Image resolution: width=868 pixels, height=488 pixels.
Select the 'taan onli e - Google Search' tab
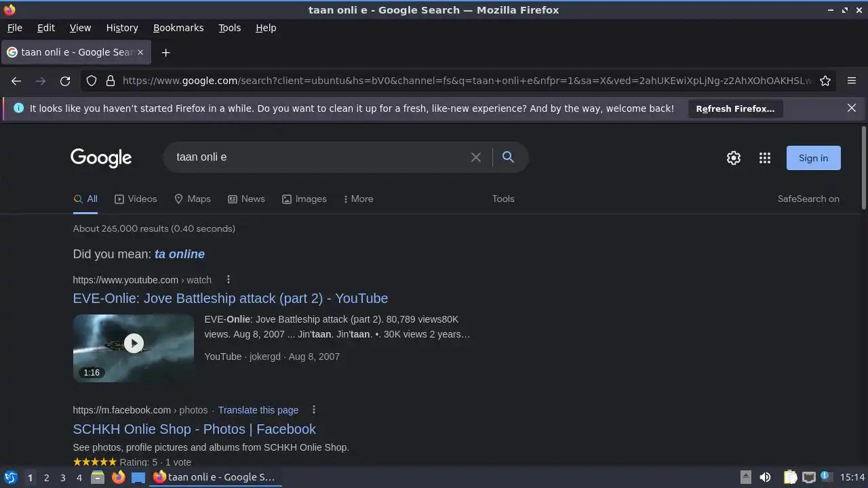[75, 52]
